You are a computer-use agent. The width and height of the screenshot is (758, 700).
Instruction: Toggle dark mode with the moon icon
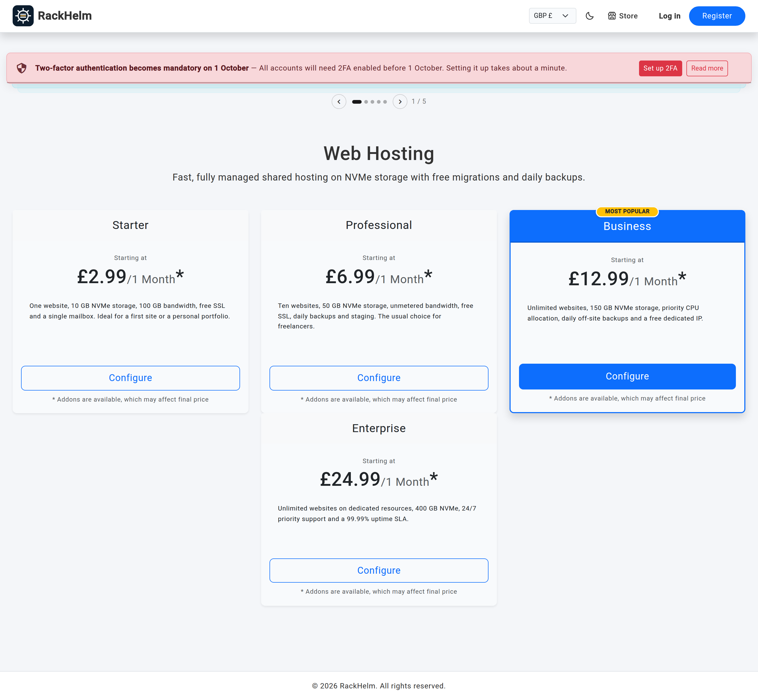[x=590, y=16]
